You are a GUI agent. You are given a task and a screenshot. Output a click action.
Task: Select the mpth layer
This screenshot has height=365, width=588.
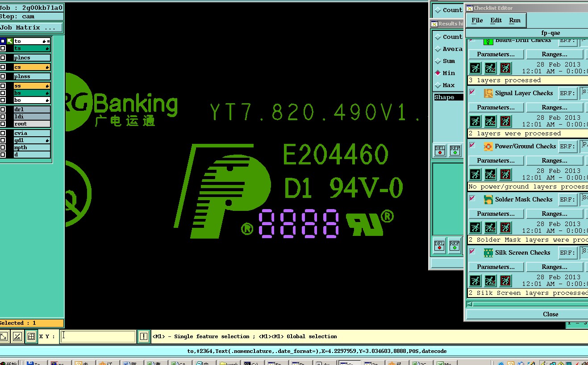[32, 147]
